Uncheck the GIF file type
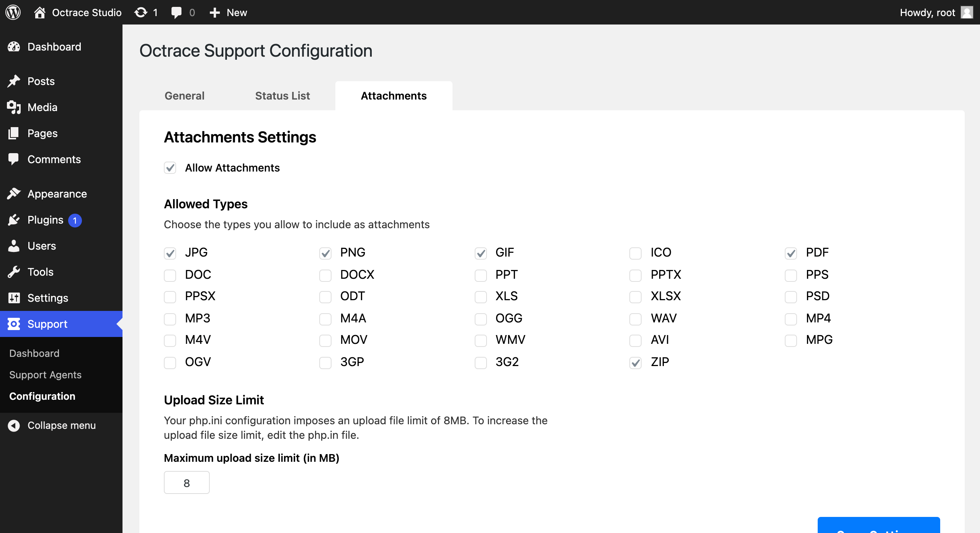The width and height of the screenshot is (980, 533). point(481,253)
